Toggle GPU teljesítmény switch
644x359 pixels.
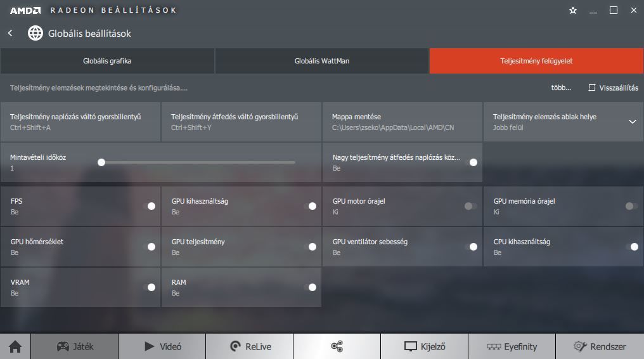[310, 247]
